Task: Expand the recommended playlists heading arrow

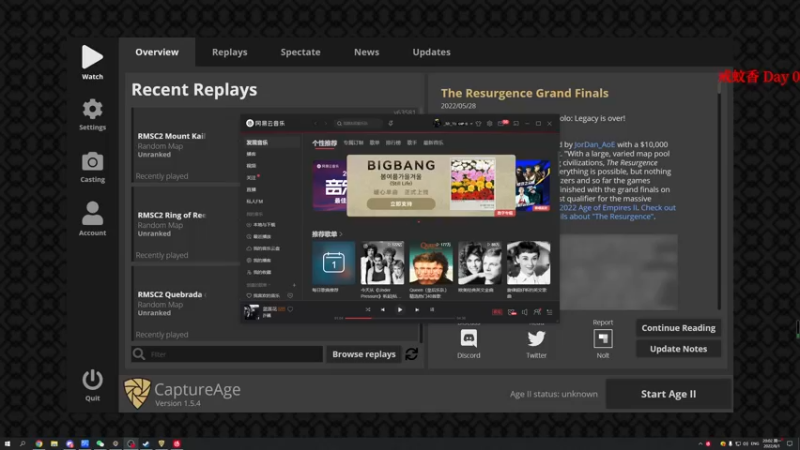Action: (341, 234)
